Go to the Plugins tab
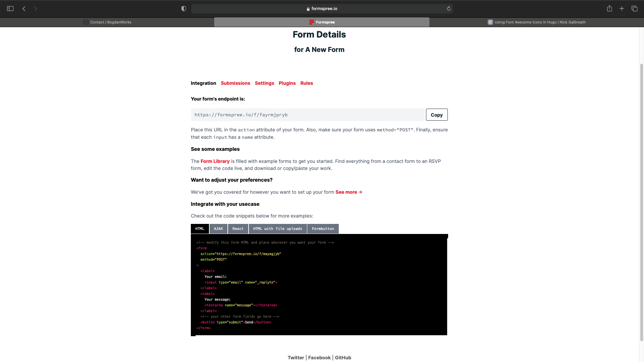644x362 pixels. (x=287, y=83)
